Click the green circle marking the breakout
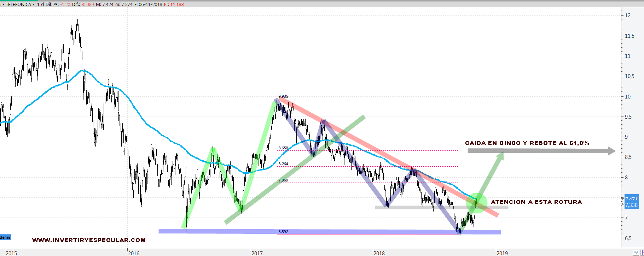This screenshot has height=256, width=644. tap(477, 203)
